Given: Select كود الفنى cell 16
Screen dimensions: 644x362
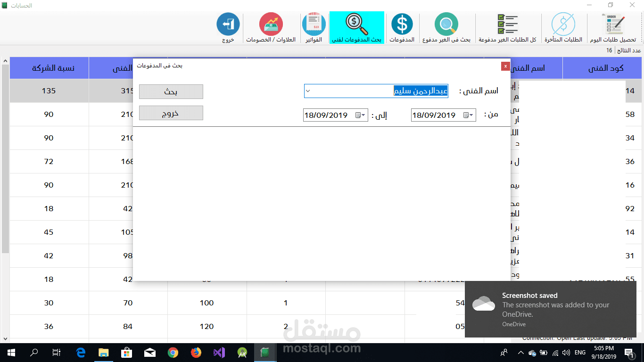Looking at the screenshot, I should 630,185.
